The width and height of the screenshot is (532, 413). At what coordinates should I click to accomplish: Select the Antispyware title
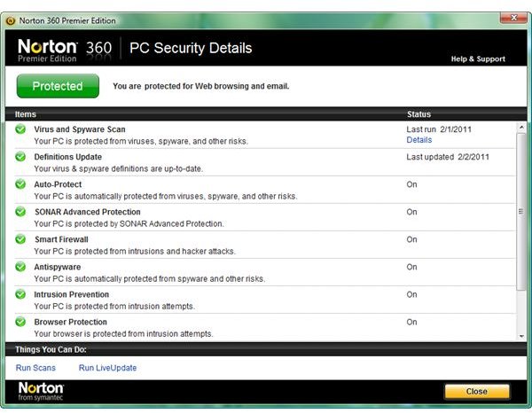tap(58, 267)
